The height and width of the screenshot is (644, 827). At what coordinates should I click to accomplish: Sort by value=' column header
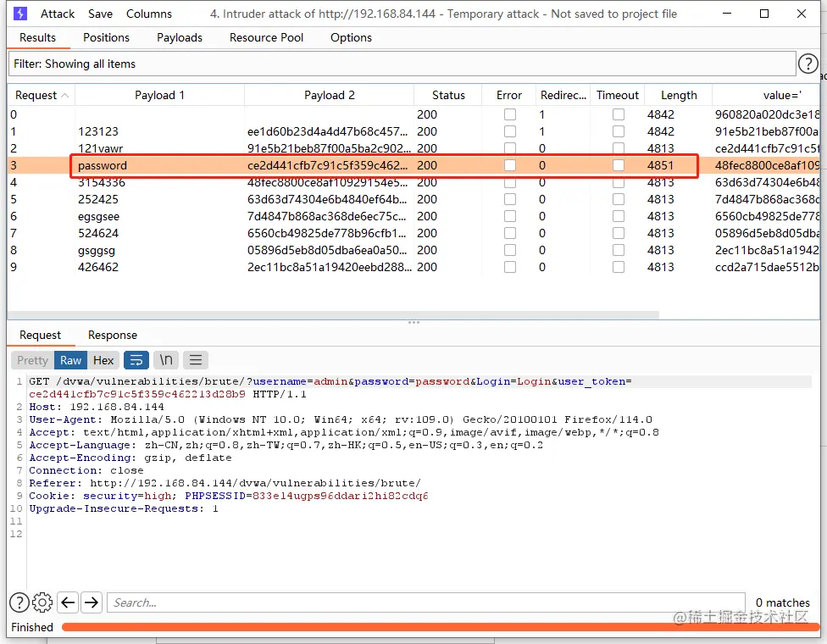point(766,96)
